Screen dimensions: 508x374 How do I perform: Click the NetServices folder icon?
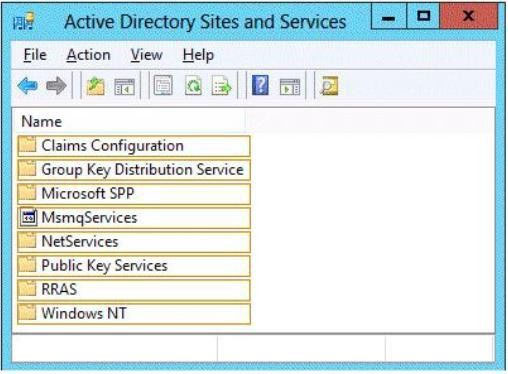coord(27,241)
